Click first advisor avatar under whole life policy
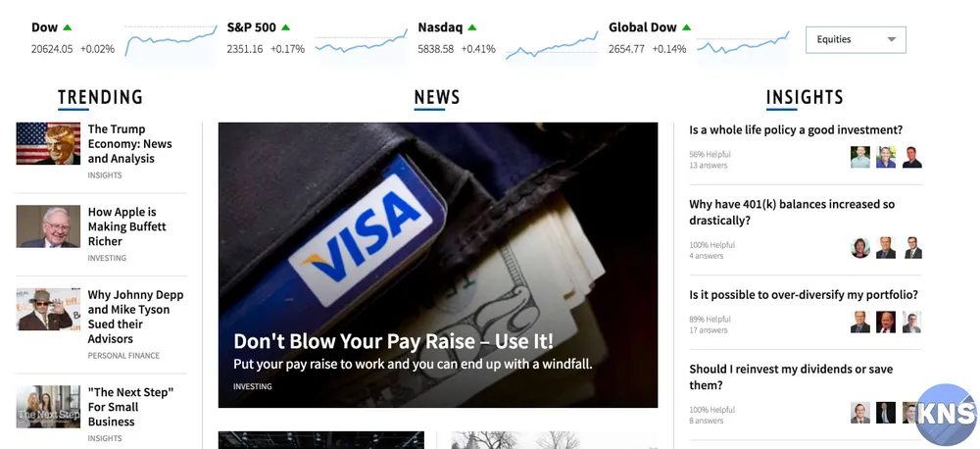 860,157
